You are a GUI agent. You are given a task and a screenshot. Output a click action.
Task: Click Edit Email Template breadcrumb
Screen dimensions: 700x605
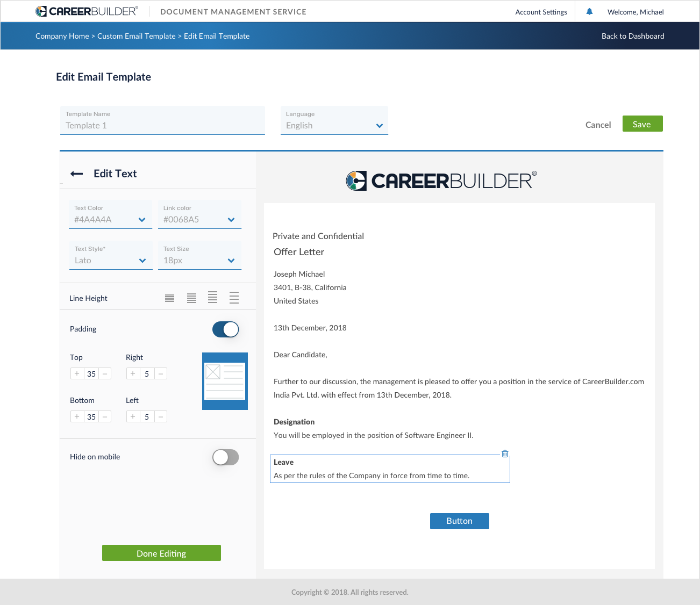coord(217,36)
